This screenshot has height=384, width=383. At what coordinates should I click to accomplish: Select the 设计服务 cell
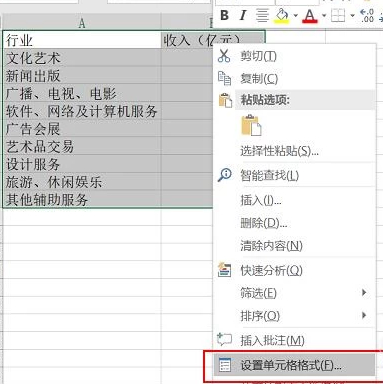point(82,164)
